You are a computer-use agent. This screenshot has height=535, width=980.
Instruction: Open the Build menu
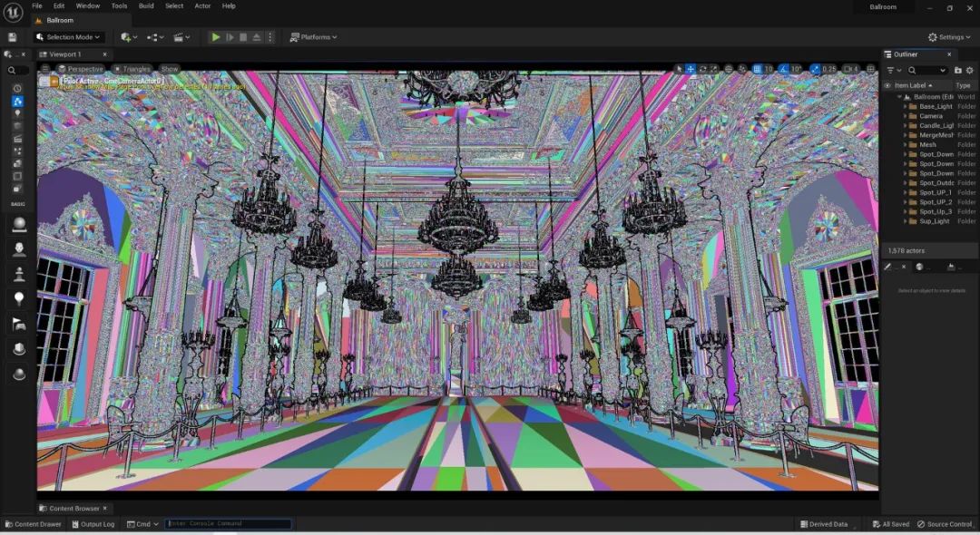point(146,5)
